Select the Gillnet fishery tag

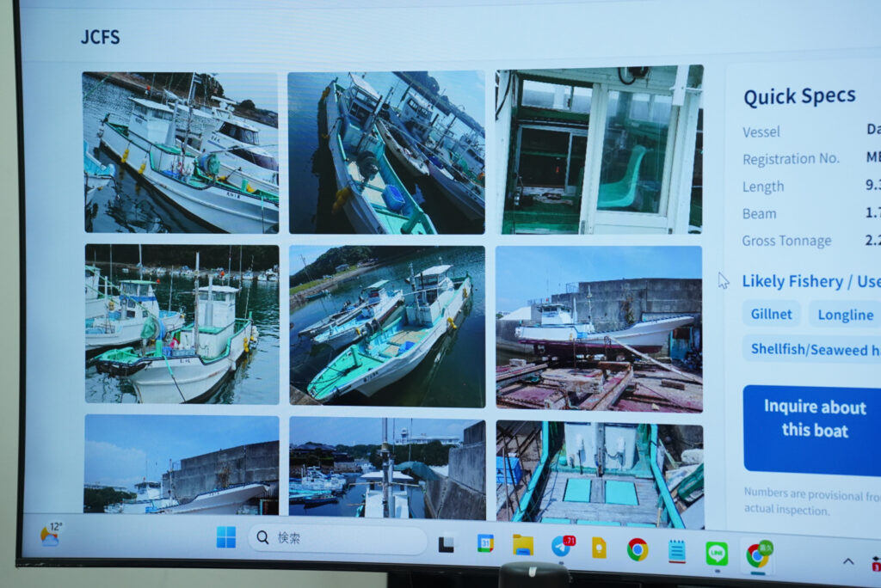(771, 313)
